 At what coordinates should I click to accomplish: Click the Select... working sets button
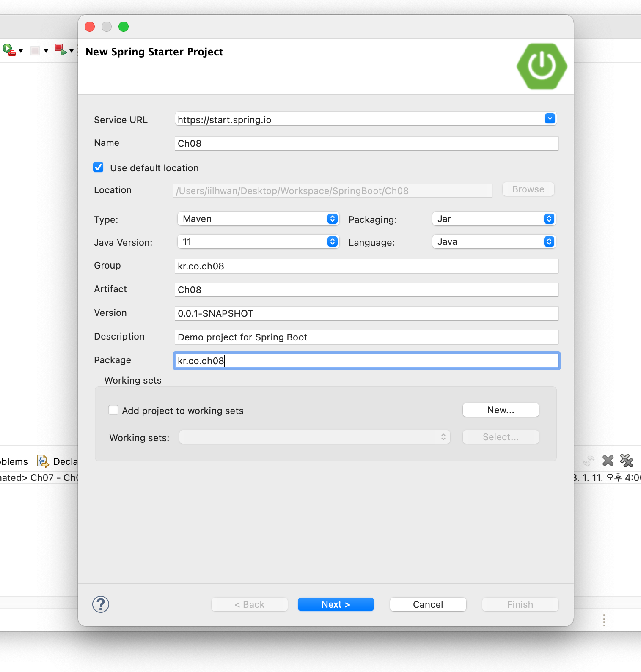tap(501, 437)
